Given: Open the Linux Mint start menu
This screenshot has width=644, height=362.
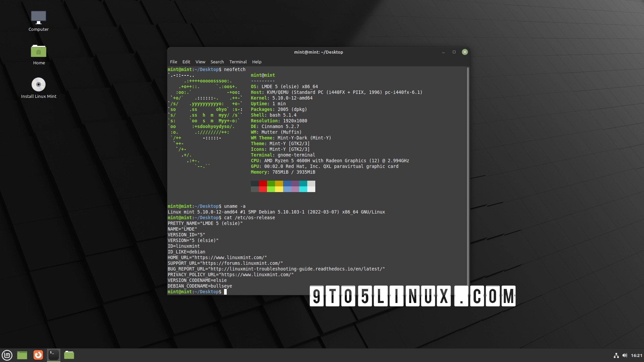Looking at the screenshot, I should point(7,355).
